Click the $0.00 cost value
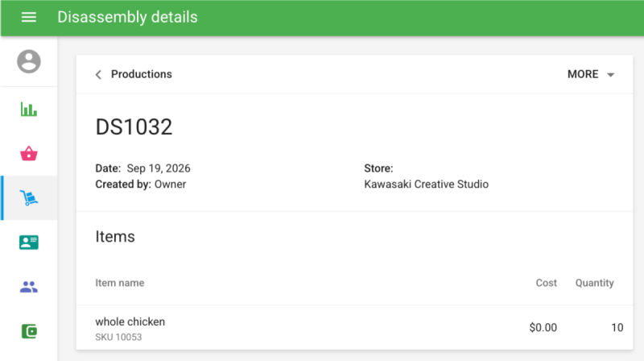Viewport: 644px width, 361px height. (x=543, y=328)
